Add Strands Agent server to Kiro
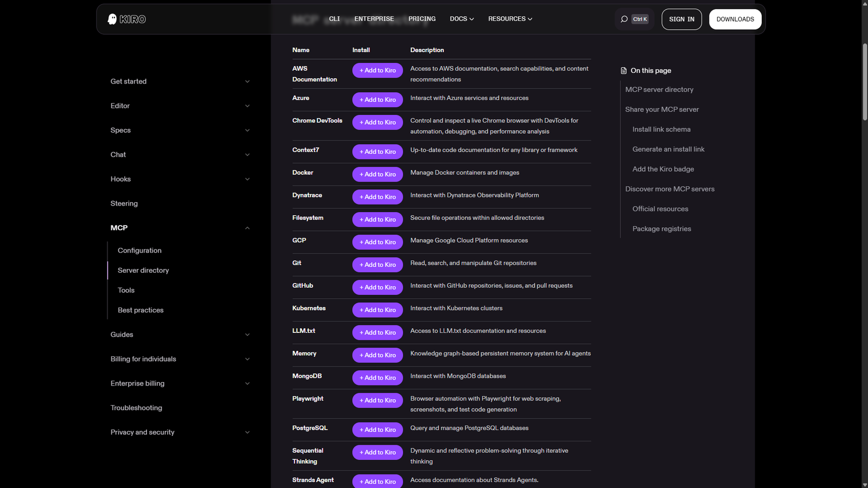Viewport: 868px width, 488px height. click(378, 481)
